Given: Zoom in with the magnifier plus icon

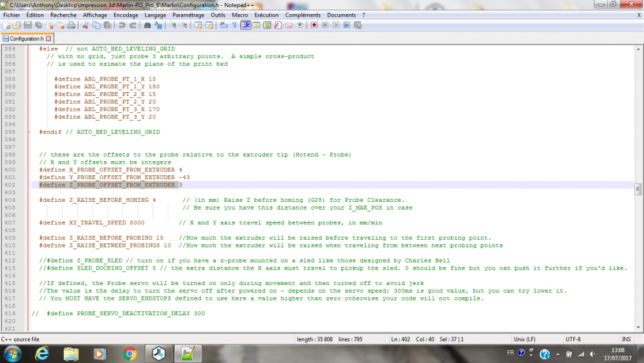Looking at the screenshot, I should (173, 26).
